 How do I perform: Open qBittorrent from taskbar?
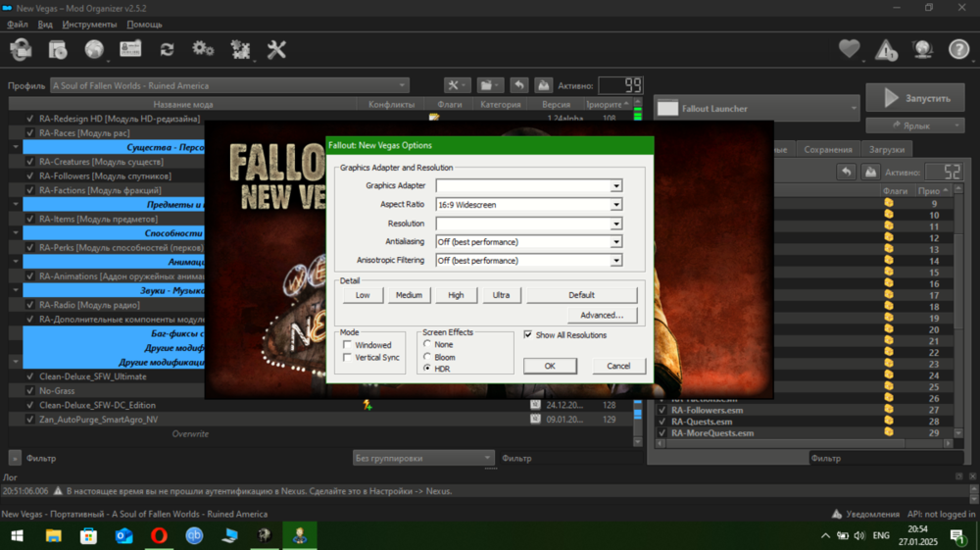point(194,535)
